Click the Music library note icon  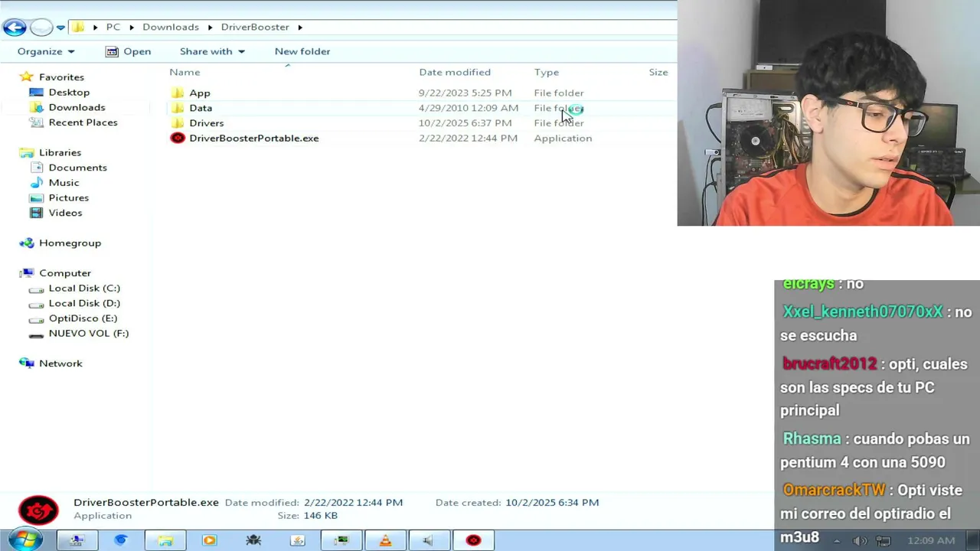tap(36, 182)
